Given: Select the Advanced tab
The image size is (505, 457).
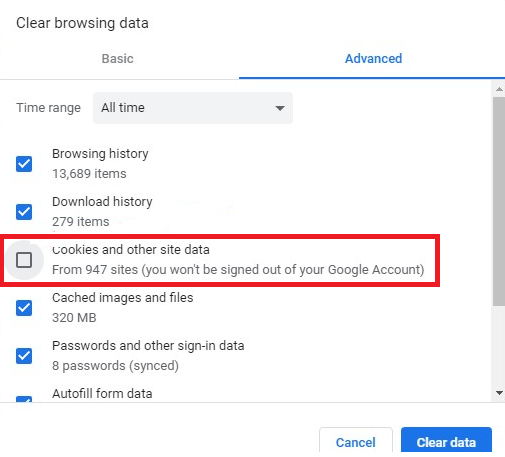Looking at the screenshot, I should click(x=373, y=59).
